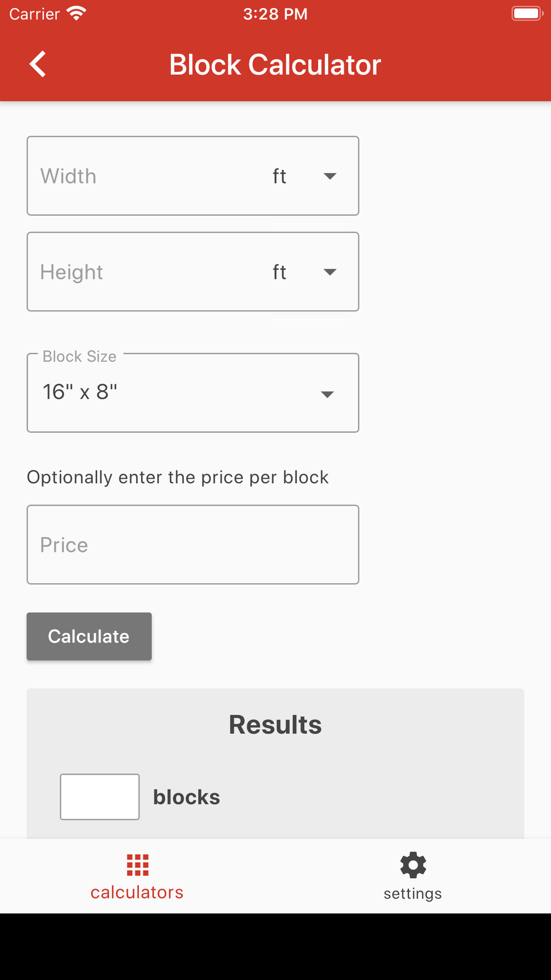This screenshot has height=980, width=551.
Task: Switch to the calculators tab label
Action: [x=137, y=892]
